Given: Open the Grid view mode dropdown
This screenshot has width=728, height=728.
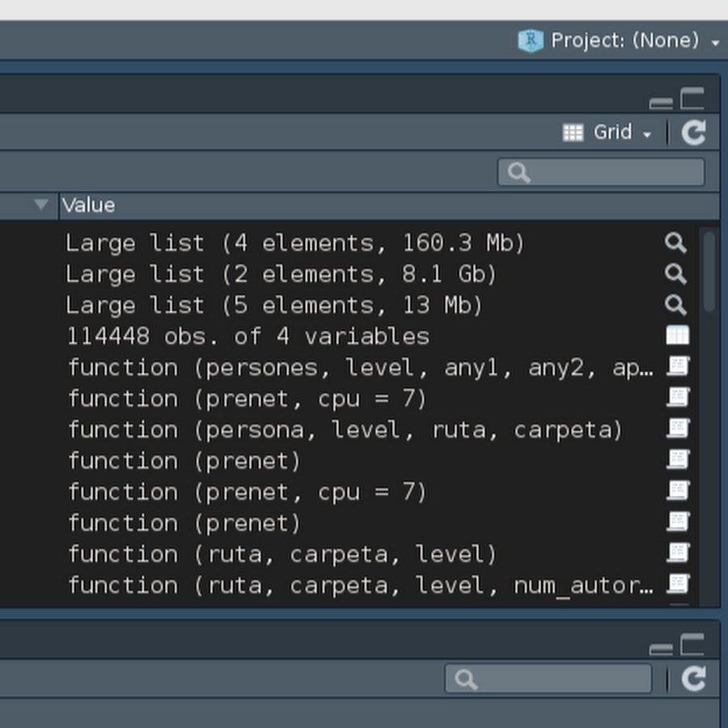Looking at the screenshot, I should tap(607, 133).
